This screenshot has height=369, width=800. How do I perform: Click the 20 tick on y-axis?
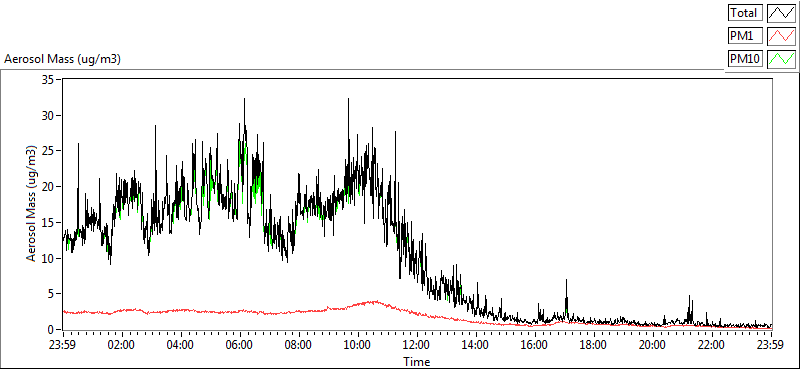pos(47,187)
